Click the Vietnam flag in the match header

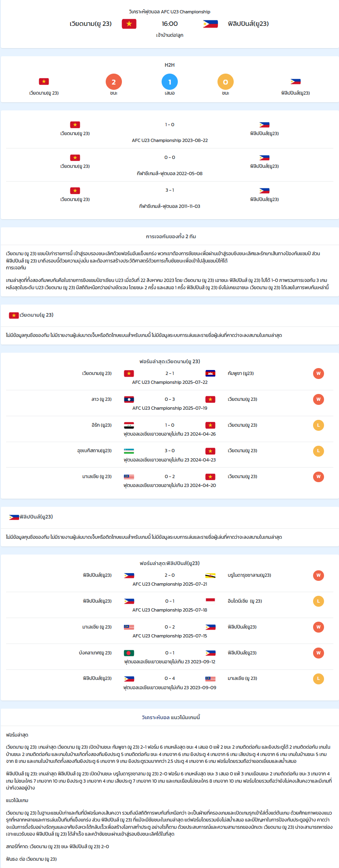[x=129, y=24]
